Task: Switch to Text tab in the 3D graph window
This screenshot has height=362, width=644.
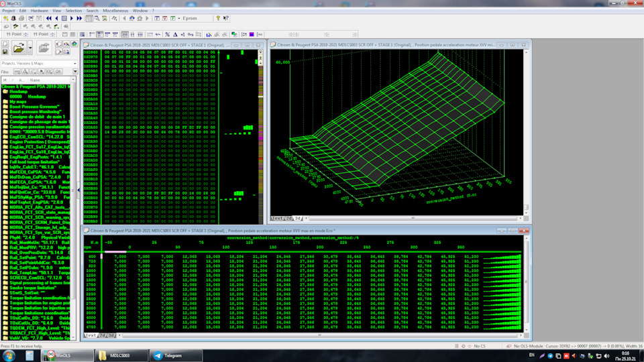Action: pos(276,218)
